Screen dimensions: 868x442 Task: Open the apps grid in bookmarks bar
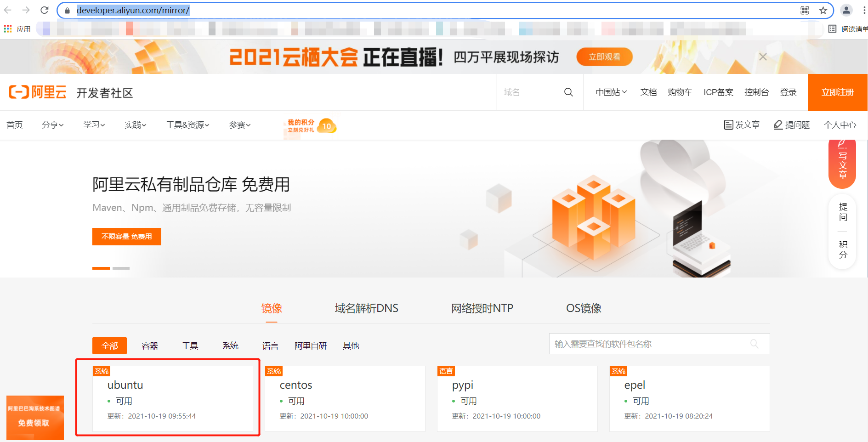point(8,29)
